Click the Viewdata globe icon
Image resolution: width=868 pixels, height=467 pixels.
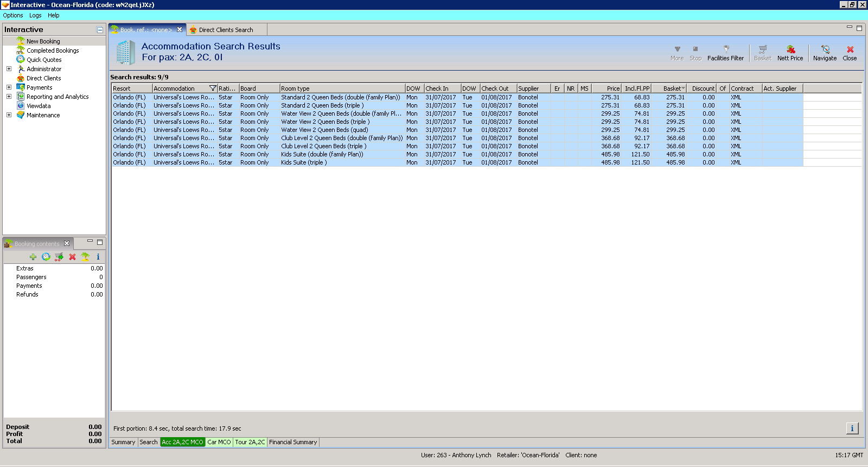tap(21, 105)
